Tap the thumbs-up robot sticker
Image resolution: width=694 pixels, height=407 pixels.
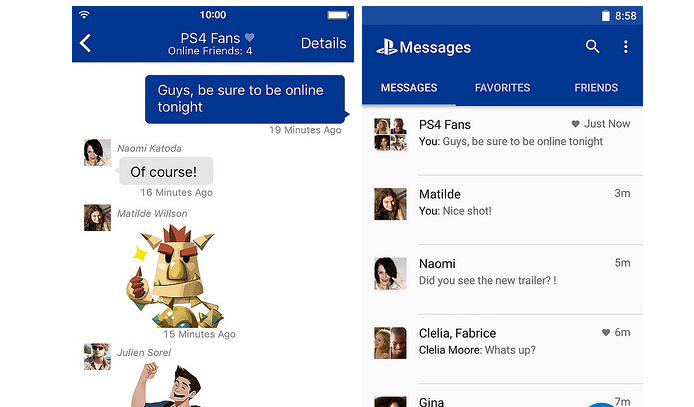tap(174, 276)
